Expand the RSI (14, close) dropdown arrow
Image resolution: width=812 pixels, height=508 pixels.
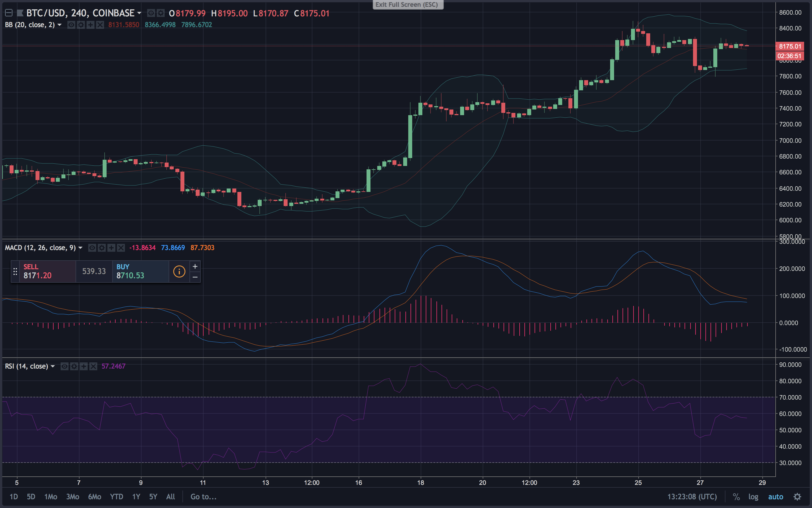tap(53, 366)
